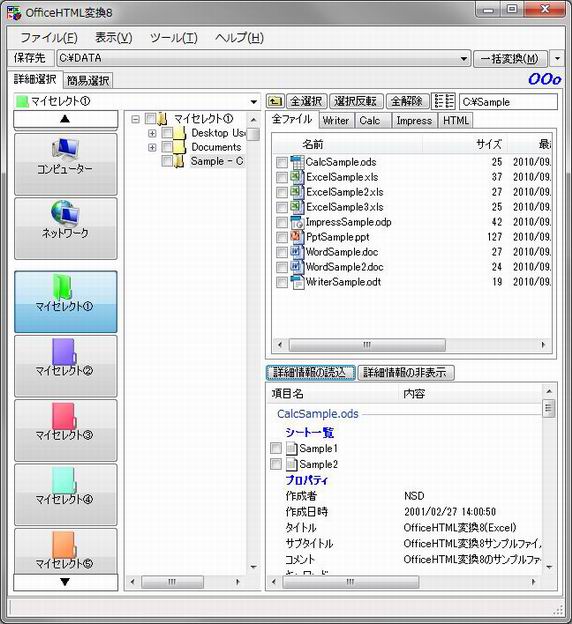Select the orange マイセレクト⑤ folder button
The width and height of the screenshot is (572, 624).
[x=66, y=551]
